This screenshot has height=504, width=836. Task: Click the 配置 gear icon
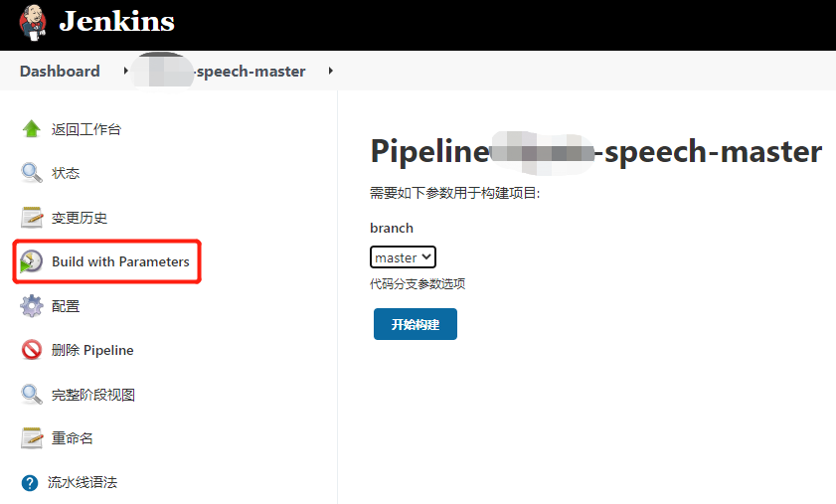[x=32, y=306]
